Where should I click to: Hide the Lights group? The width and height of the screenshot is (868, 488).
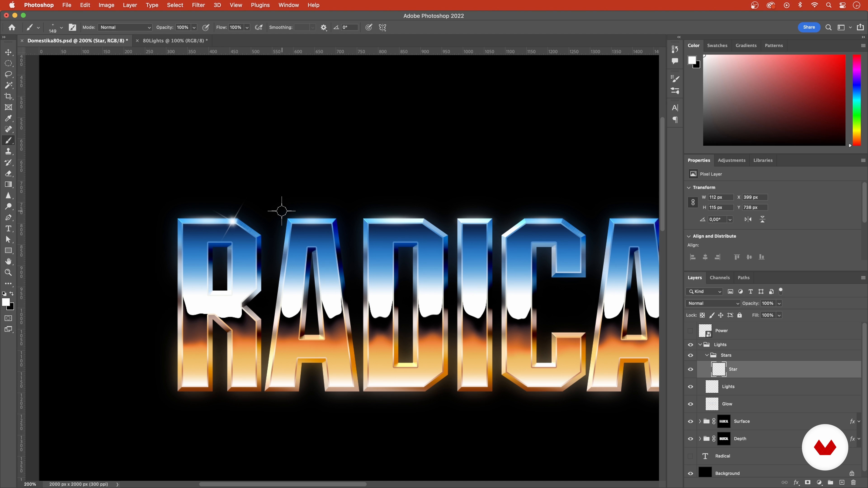pos(690,345)
